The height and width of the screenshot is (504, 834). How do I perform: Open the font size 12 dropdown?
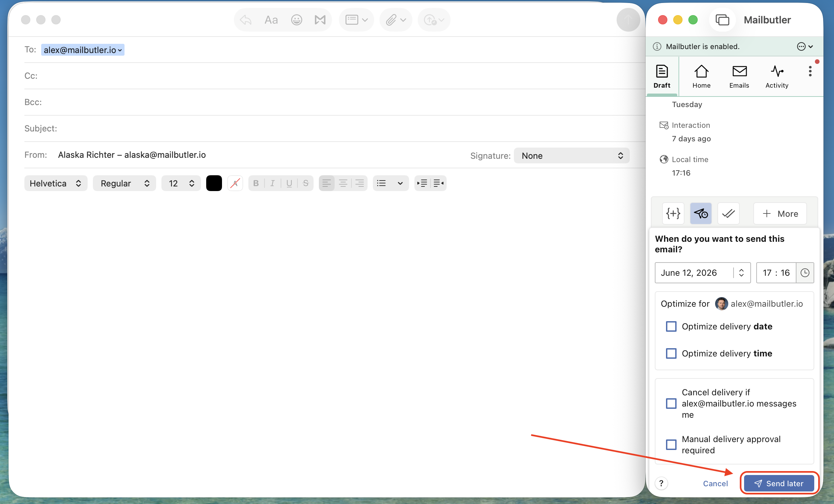181,183
